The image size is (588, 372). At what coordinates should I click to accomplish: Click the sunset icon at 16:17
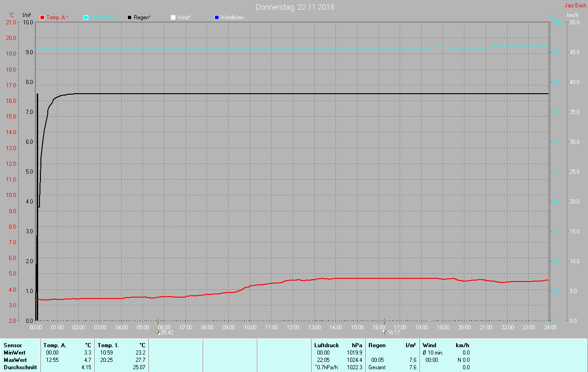click(x=384, y=332)
